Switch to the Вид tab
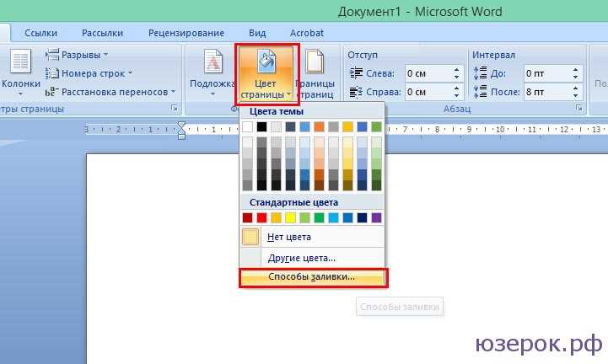 coord(257,33)
